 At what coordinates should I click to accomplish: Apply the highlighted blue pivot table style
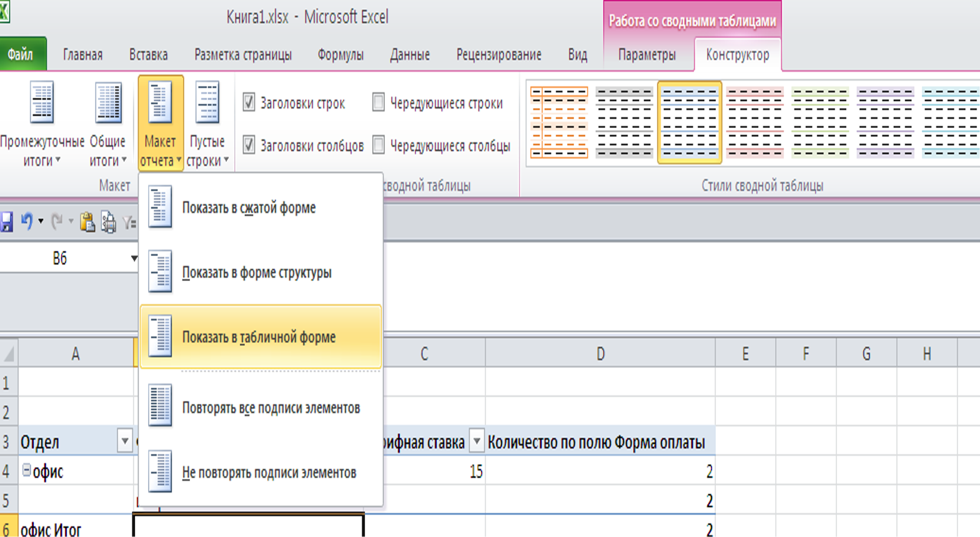pos(690,122)
